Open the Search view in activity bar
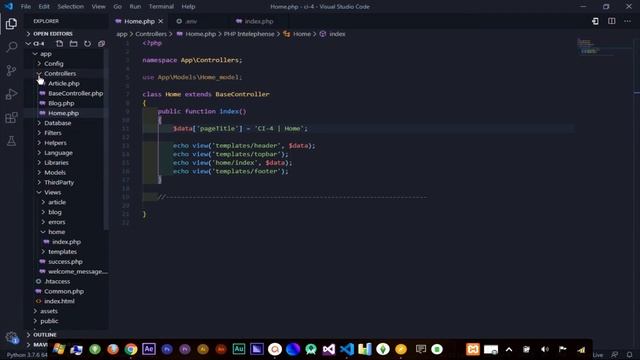Viewport: 640px width, 360px height. (11, 47)
